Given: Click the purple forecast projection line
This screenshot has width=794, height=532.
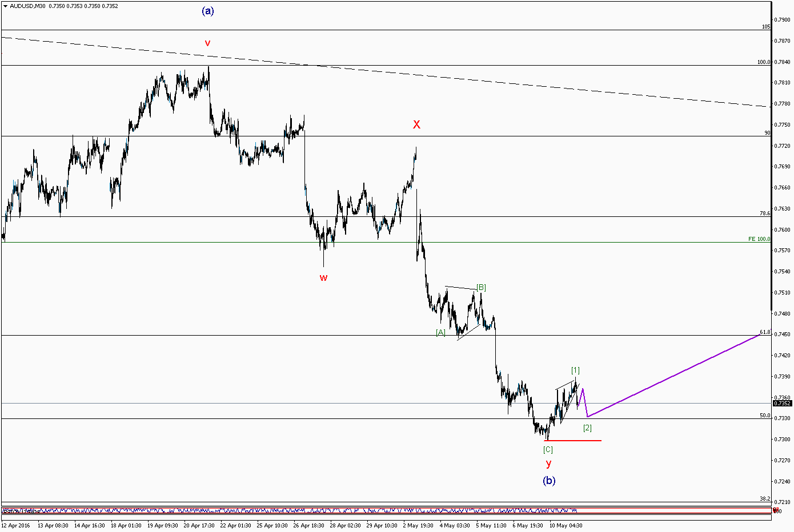Looking at the screenshot, I should 674,375.
